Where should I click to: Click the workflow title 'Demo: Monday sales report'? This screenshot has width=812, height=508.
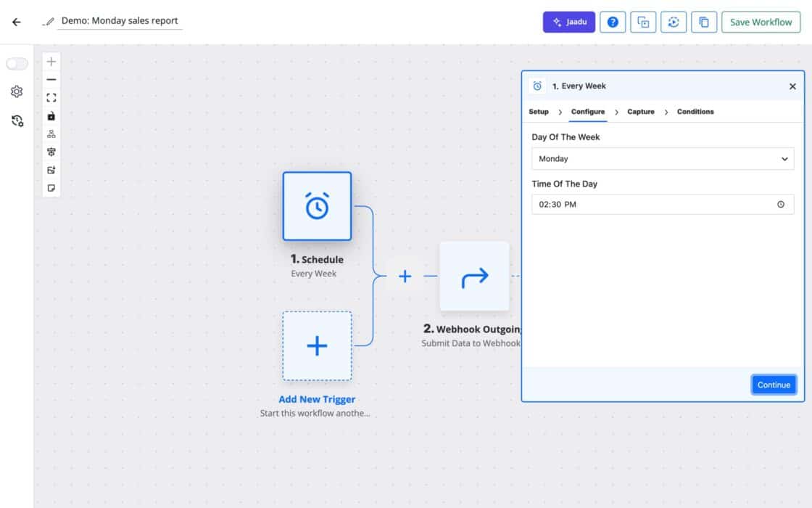(120, 21)
